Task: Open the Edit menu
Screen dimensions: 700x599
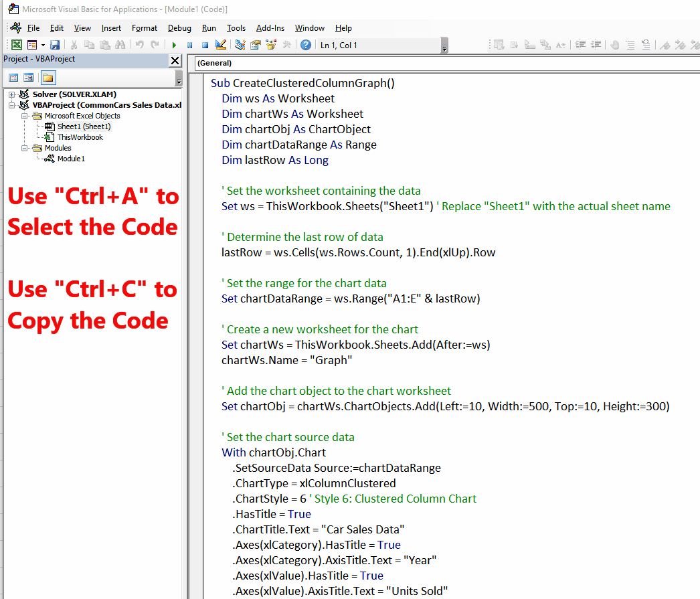Action: click(x=57, y=28)
